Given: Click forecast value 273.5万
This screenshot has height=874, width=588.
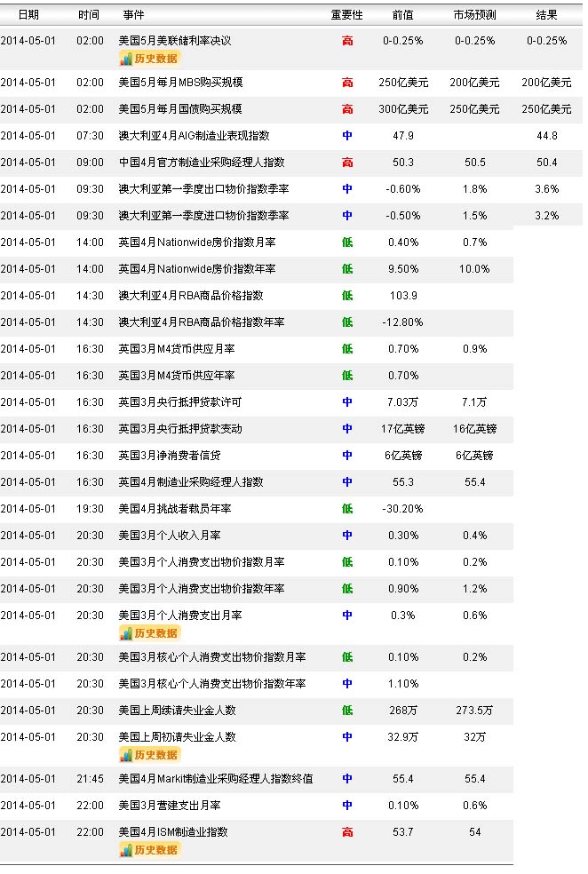Looking at the screenshot, I should 475,711.
